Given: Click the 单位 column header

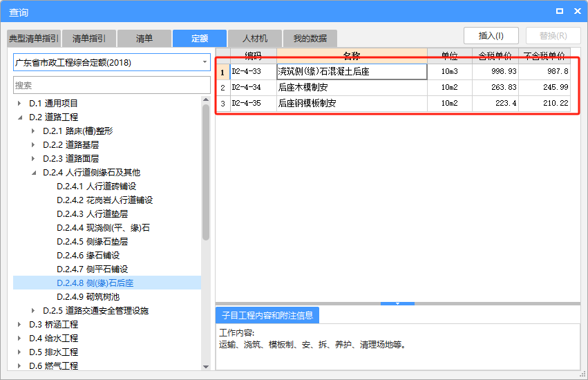Looking at the screenshot, I should pos(450,56).
